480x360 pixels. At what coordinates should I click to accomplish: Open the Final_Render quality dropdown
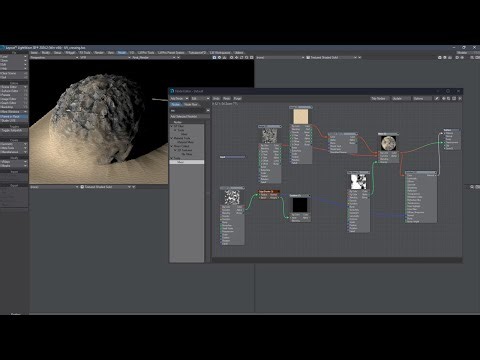[154, 58]
